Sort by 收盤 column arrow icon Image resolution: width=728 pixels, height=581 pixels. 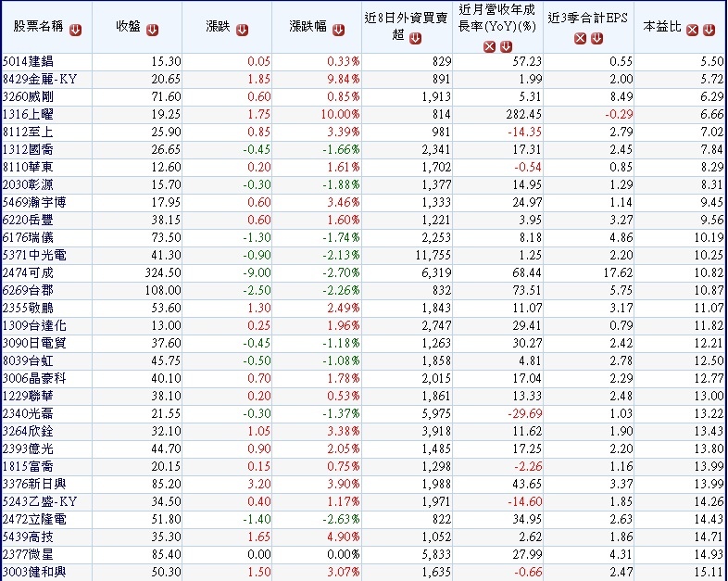(152, 31)
